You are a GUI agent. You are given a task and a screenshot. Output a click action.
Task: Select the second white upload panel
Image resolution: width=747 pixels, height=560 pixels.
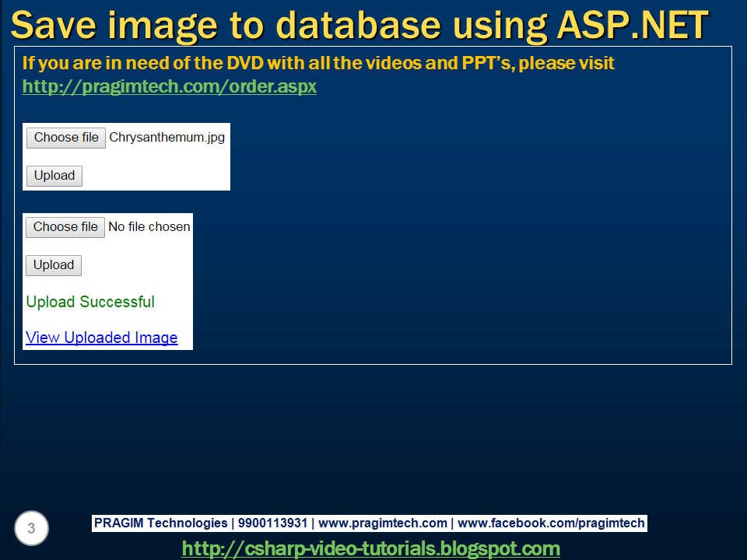click(x=108, y=281)
